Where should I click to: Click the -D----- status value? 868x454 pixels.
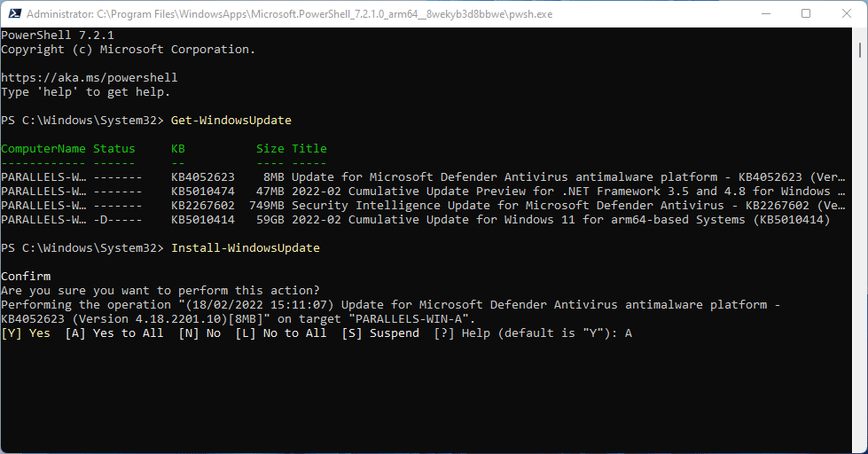coord(117,220)
